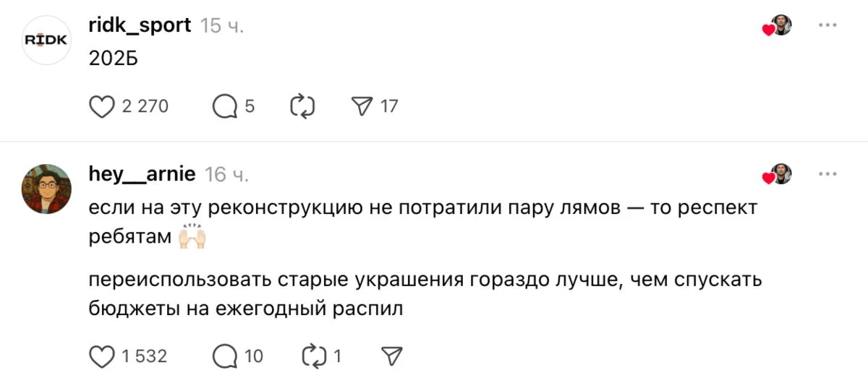Repost the ridk_sport post
Viewport: 868px width, 383px height.
(x=302, y=107)
